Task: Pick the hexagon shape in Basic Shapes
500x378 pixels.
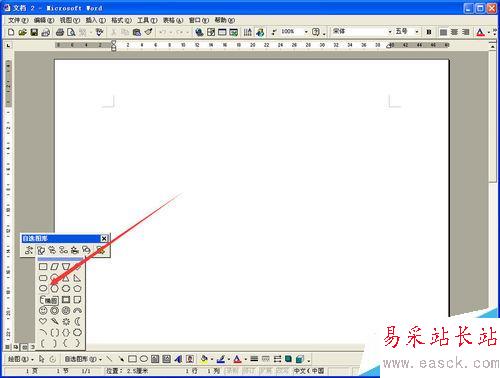Action: click(x=54, y=288)
